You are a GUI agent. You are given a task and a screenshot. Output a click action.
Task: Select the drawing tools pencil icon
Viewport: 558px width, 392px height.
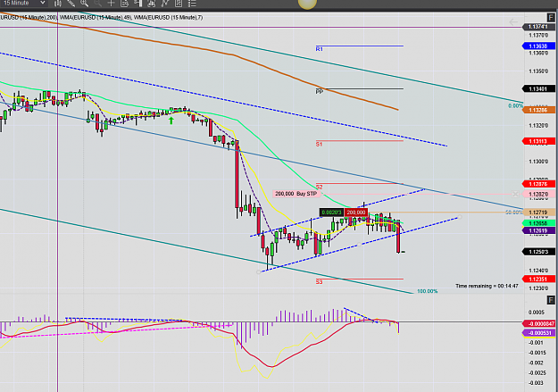(71, 4)
